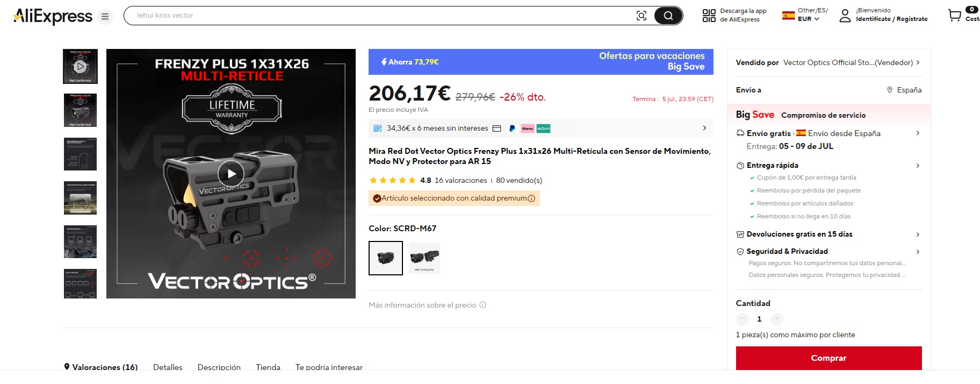This screenshot has width=980, height=384.
Task: Click the red Comprar button
Action: (828, 358)
